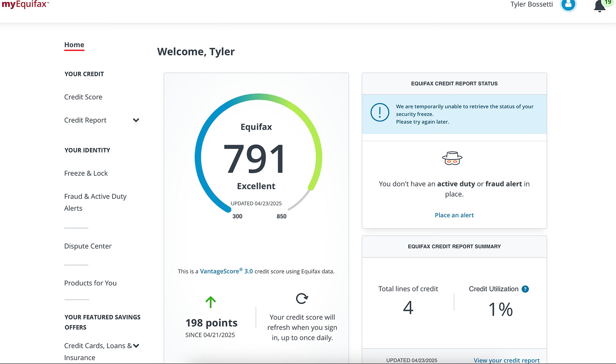Click the YOUR IDENTITY section heading
Image resolution: width=616 pixels, height=364 pixels.
(87, 150)
